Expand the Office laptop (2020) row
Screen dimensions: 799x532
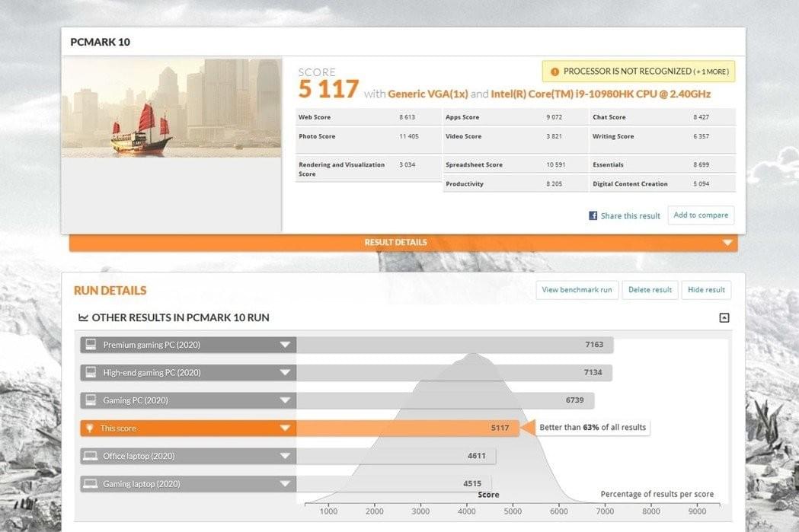point(285,456)
